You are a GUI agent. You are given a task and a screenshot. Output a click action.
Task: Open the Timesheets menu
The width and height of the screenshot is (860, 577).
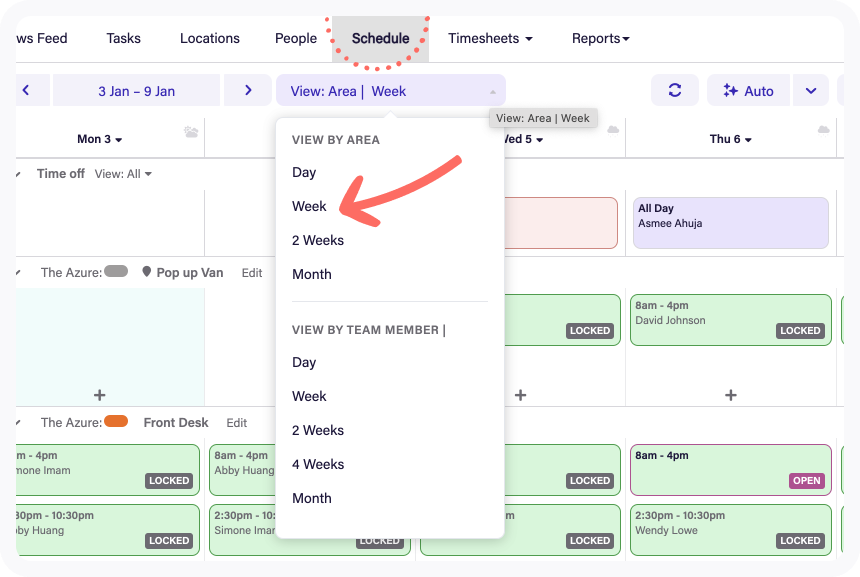(x=490, y=38)
